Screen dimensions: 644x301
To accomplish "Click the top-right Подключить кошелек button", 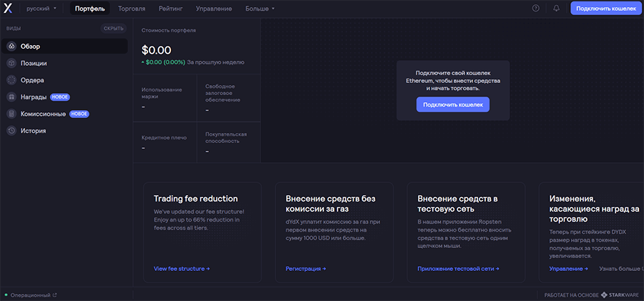I will click(606, 8).
